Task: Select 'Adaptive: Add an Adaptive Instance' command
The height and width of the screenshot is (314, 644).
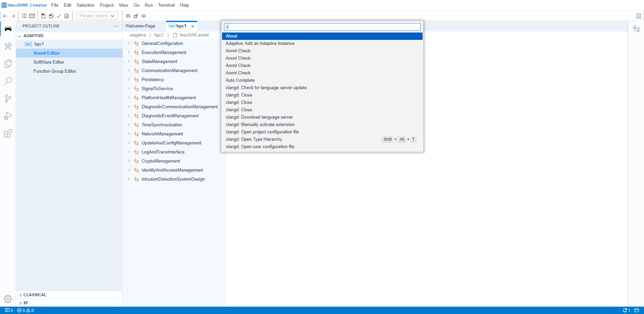Action: [x=260, y=44]
